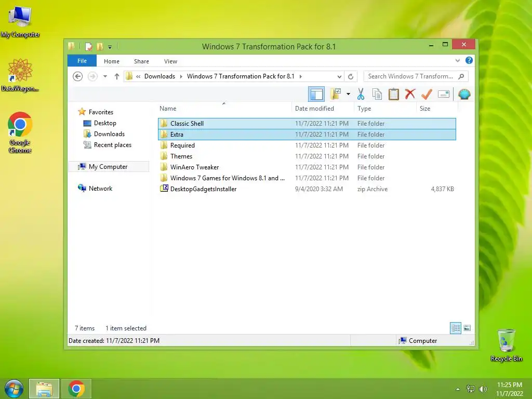Click the folder options toolbar icon
Image resolution: width=532 pixels, height=399 pixels.
[336, 94]
